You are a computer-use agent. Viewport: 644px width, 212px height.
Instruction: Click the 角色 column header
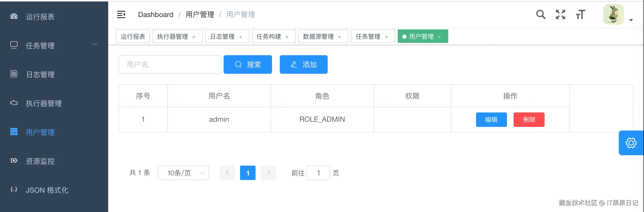click(322, 96)
